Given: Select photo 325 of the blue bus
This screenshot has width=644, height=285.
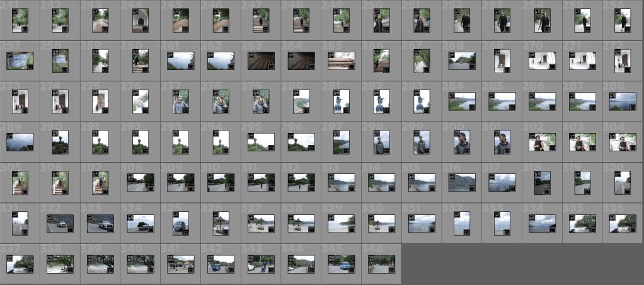Looking at the screenshot, I should point(181,223).
